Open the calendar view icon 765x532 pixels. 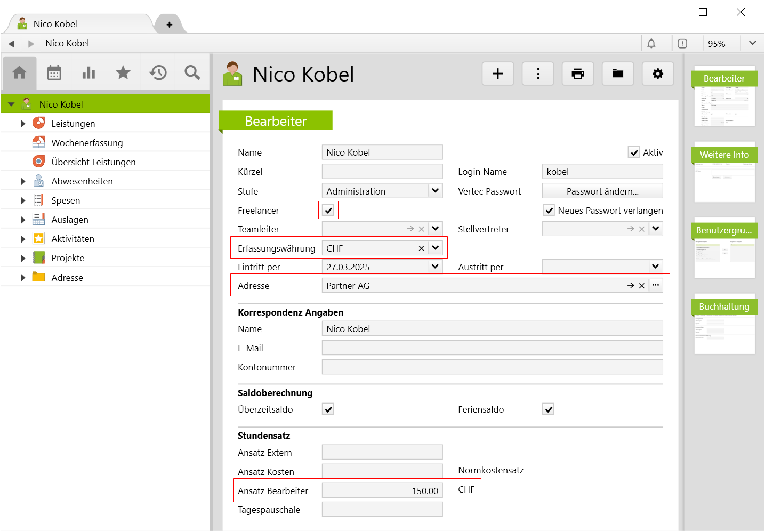click(x=54, y=72)
